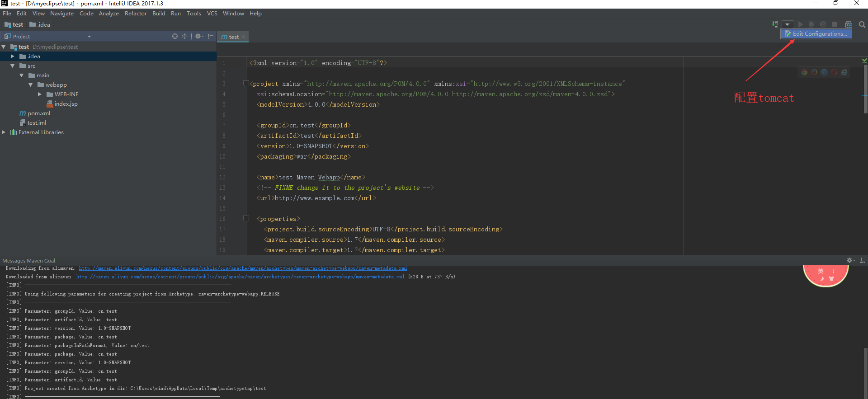Fold the properties tag in gutter
The height and width of the screenshot is (399, 868).
click(246, 219)
